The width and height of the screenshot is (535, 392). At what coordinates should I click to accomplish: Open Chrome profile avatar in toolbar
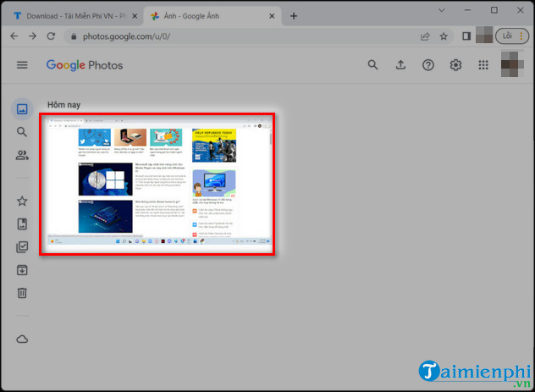pyautogui.click(x=484, y=35)
